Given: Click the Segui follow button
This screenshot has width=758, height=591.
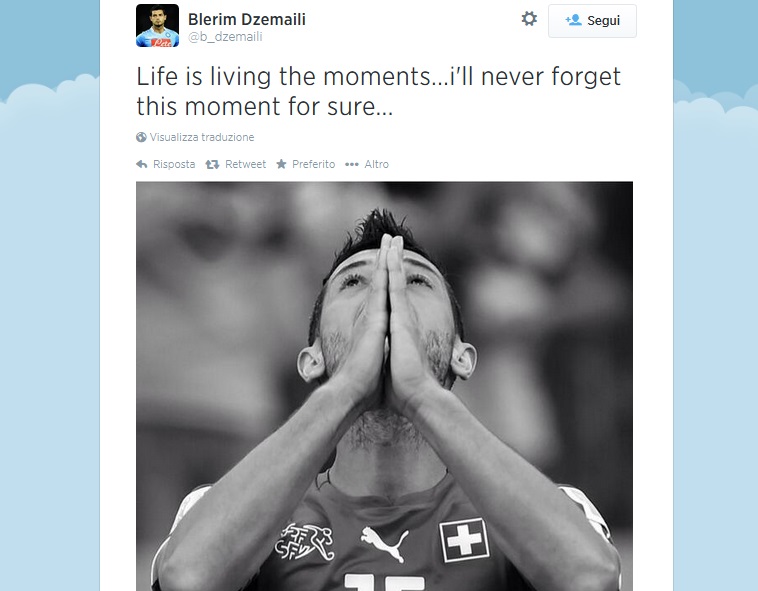Looking at the screenshot, I should 592,21.
